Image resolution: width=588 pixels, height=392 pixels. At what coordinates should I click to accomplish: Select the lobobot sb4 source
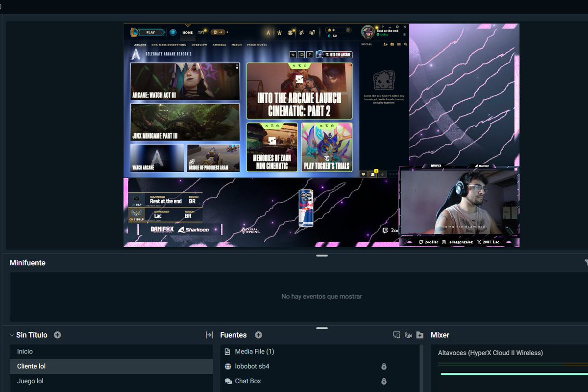pyautogui.click(x=319, y=367)
